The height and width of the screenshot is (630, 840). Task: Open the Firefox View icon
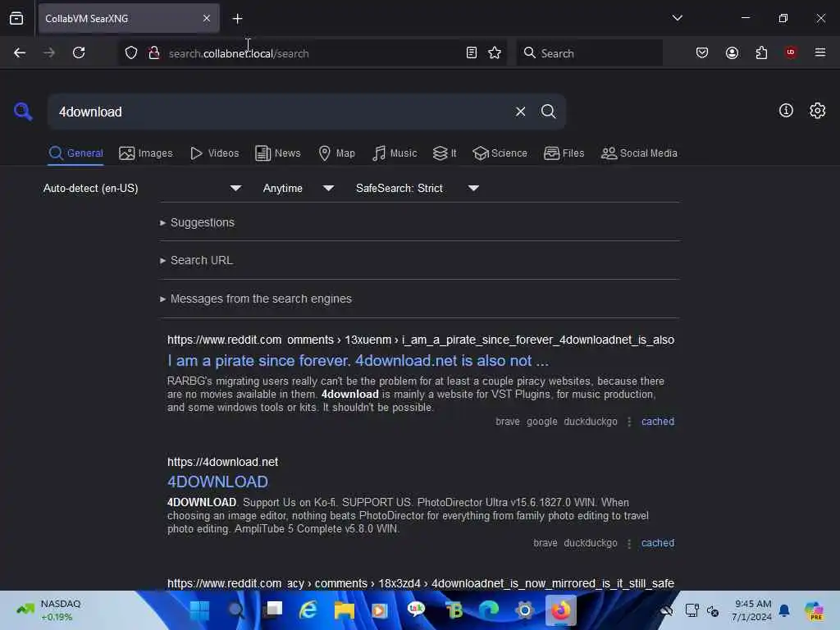[x=16, y=18]
